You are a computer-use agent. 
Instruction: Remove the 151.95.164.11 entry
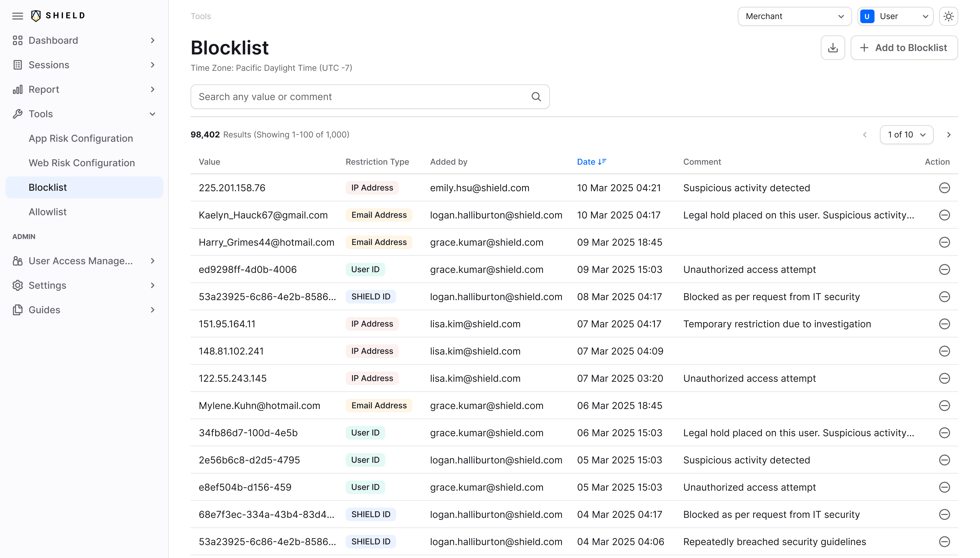click(944, 324)
